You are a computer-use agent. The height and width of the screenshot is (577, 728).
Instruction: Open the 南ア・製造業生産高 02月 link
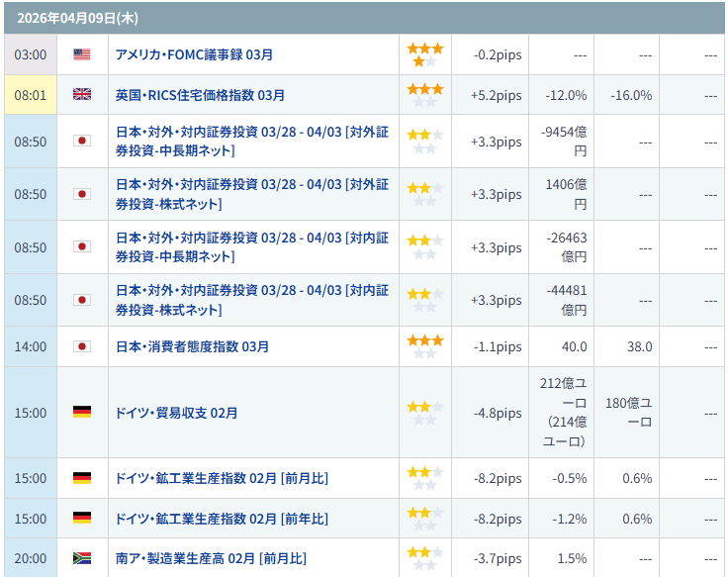(211, 558)
